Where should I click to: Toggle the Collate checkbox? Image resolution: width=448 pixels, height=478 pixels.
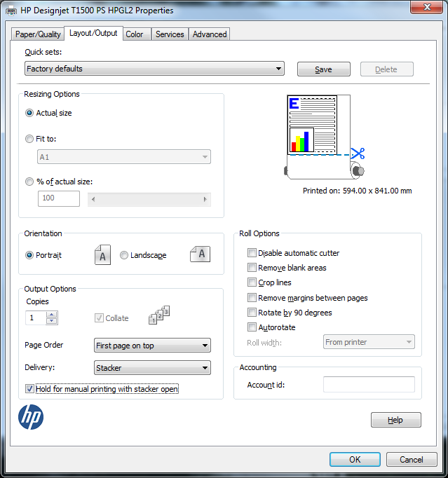tap(99, 318)
